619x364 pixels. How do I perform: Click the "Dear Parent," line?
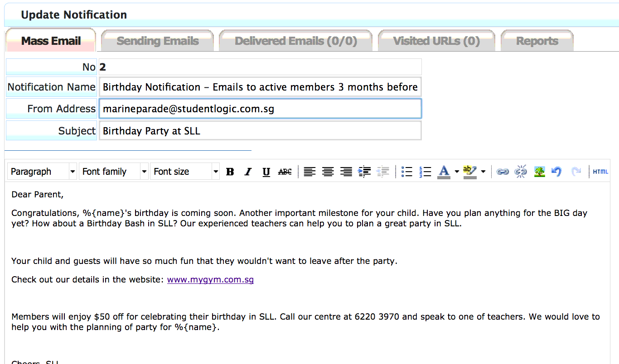click(x=38, y=195)
